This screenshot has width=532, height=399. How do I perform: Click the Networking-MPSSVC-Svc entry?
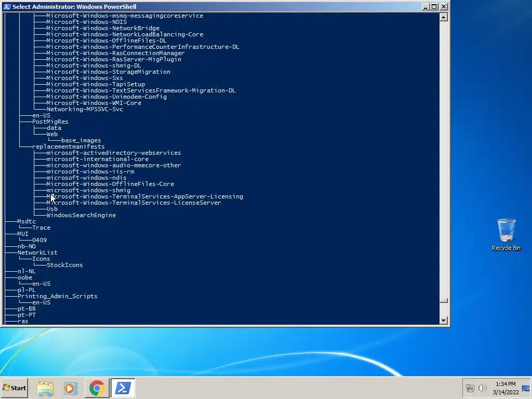click(x=85, y=109)
